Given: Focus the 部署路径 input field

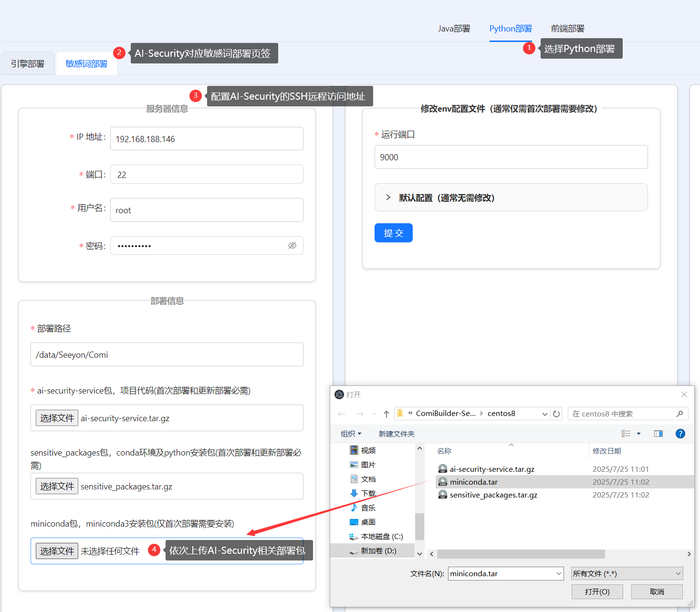Looking at the screenshot, I should click(167, 354).
